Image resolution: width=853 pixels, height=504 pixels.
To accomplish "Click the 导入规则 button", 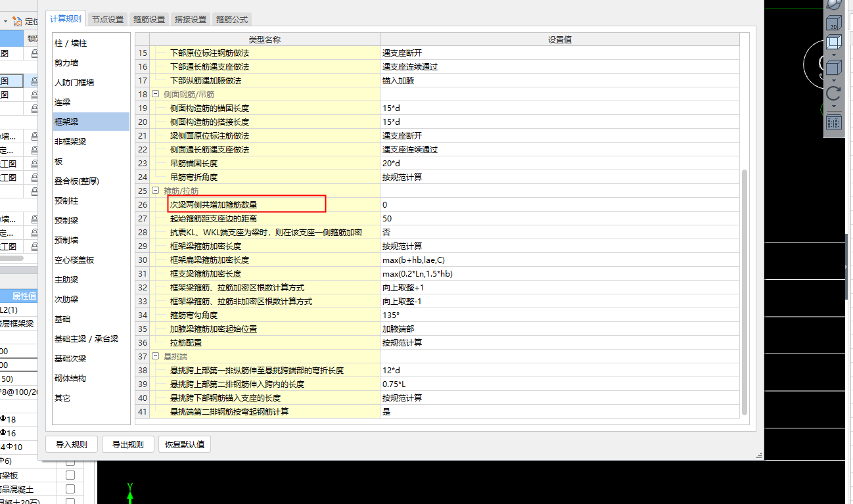I will point(72,444).
